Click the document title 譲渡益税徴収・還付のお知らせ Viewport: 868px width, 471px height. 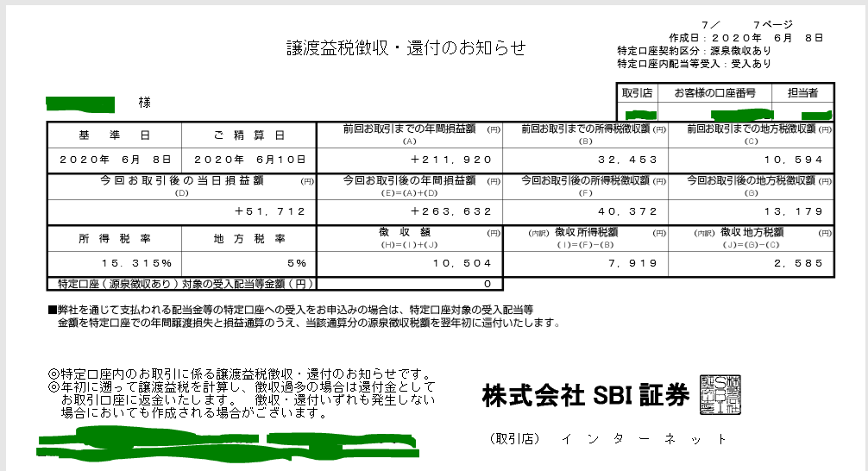[x=406, y=48]
